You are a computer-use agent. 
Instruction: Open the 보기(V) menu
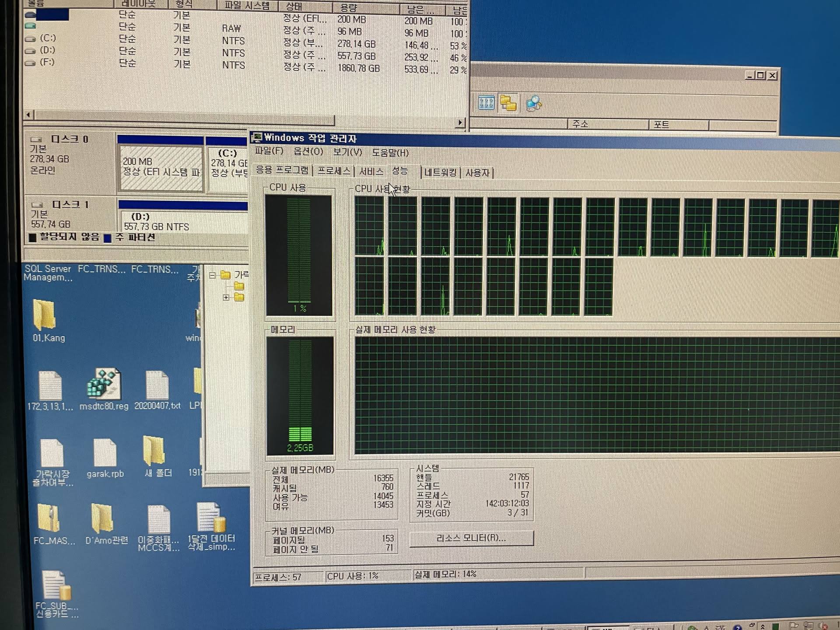347,152
